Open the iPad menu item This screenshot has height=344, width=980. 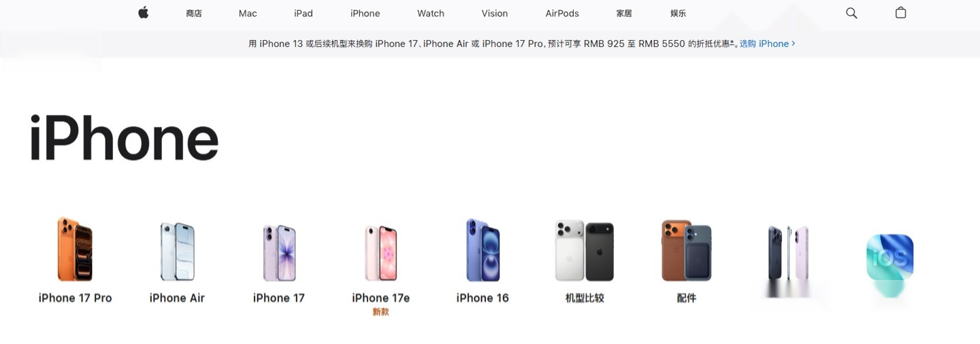click(304, 13)
